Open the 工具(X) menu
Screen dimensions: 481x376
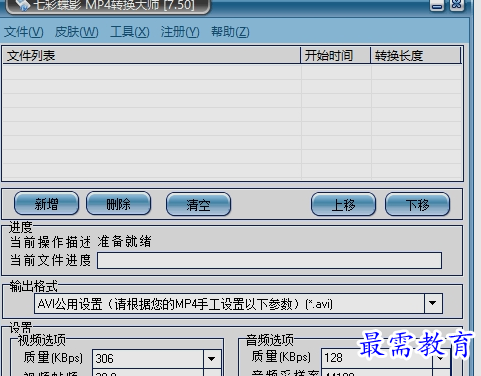130,32
